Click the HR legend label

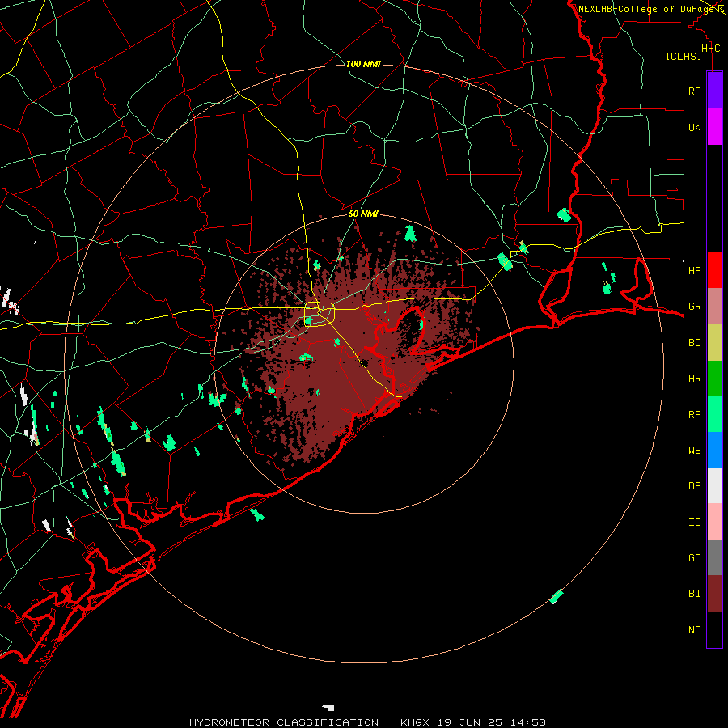(x=694, y=379)
